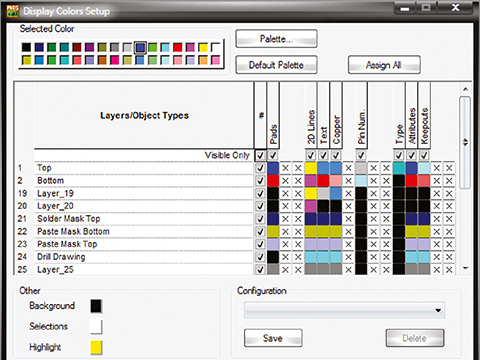The width and height of the screenshot is (480, 360).
Task: Uncheck the Bottom layer visibility checkbox
Action: (x=260, y=181)
